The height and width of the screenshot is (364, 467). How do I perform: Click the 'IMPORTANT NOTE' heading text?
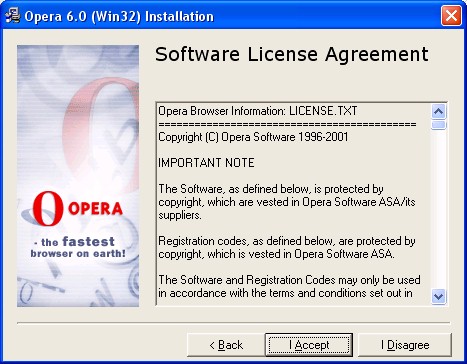[x=206, y=163]
